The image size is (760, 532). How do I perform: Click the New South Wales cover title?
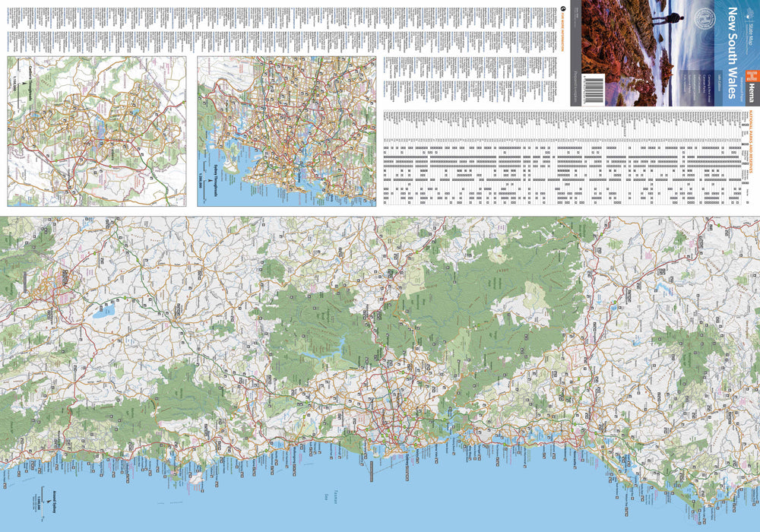733,52
